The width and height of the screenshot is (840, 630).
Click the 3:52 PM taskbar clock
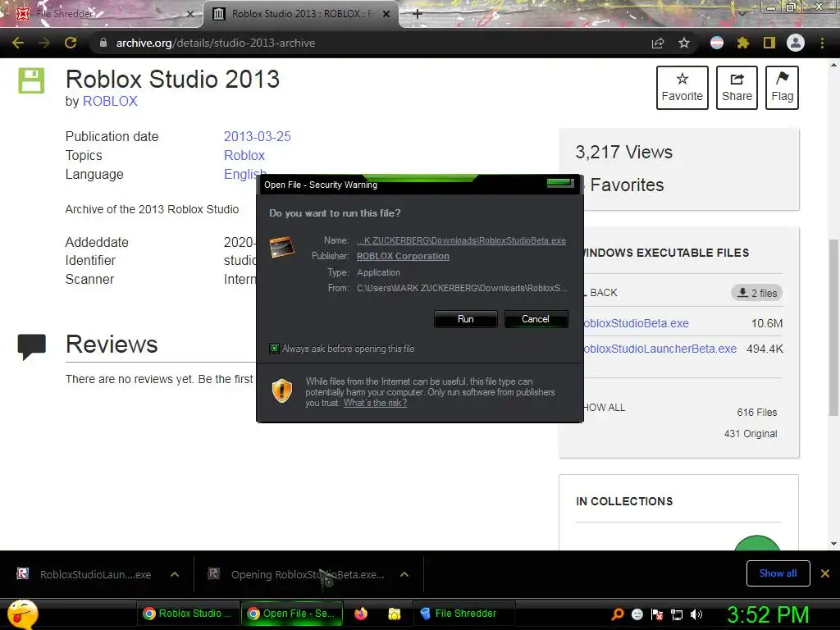pyautogui.click(x=768, y=614)
